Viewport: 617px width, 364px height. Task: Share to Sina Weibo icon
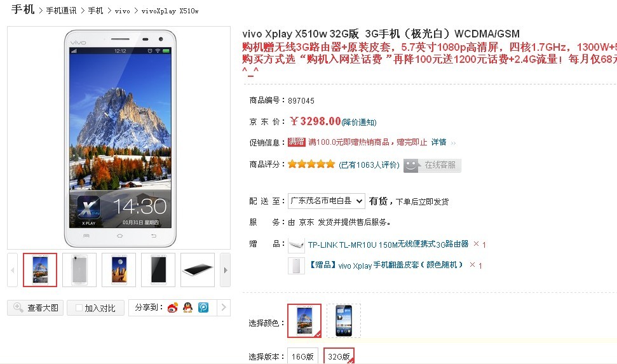click(173, 307)
